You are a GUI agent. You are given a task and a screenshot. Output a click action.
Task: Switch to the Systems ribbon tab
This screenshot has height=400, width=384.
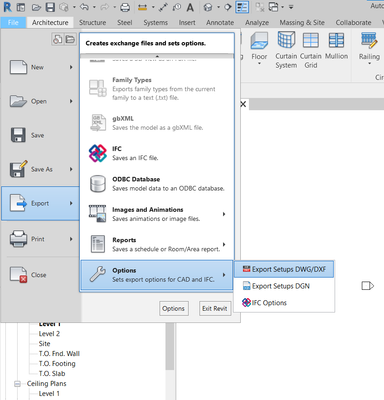tap(155, 23)
